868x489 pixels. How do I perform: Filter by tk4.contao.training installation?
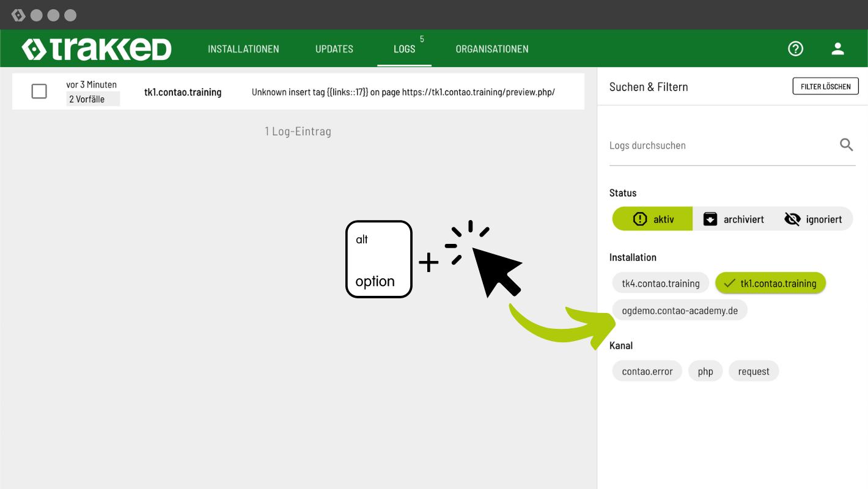[660, 283]
